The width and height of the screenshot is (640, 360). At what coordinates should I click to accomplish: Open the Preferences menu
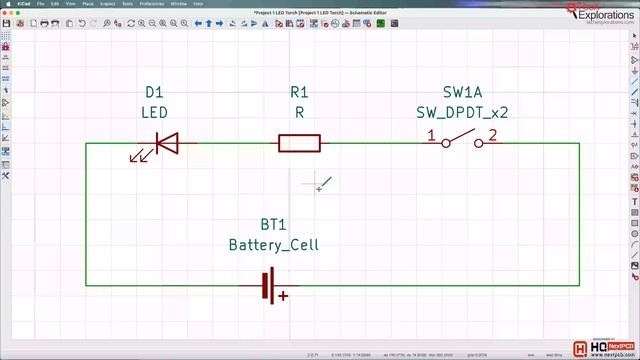[152, 4]
